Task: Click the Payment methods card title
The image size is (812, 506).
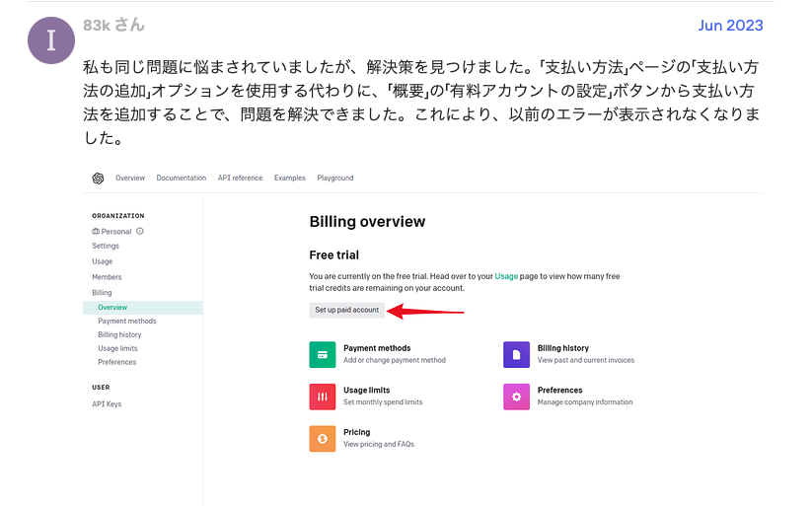Action: point(377,348)
